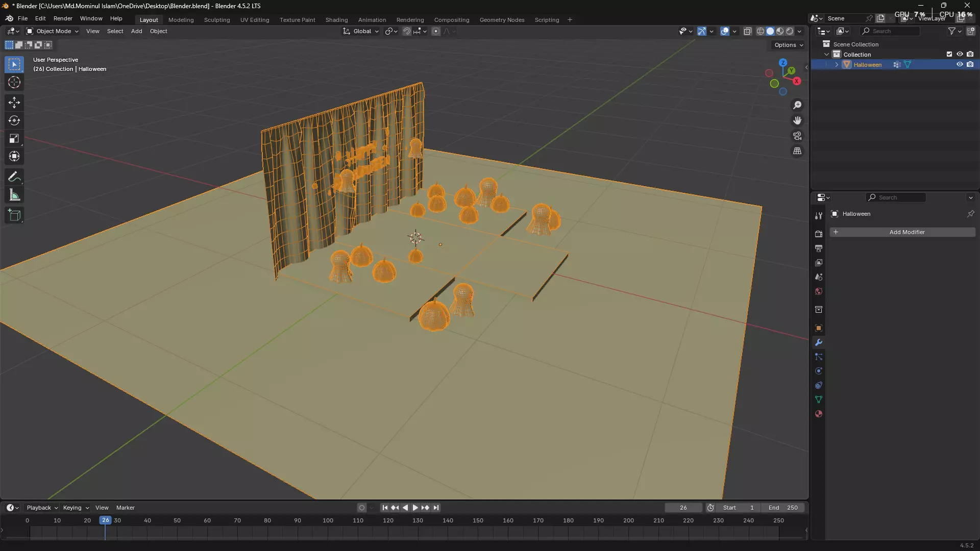Screen dimensions: 980x551
Task: Switch to rendered viewport shading
Action: tap(790, 31)
